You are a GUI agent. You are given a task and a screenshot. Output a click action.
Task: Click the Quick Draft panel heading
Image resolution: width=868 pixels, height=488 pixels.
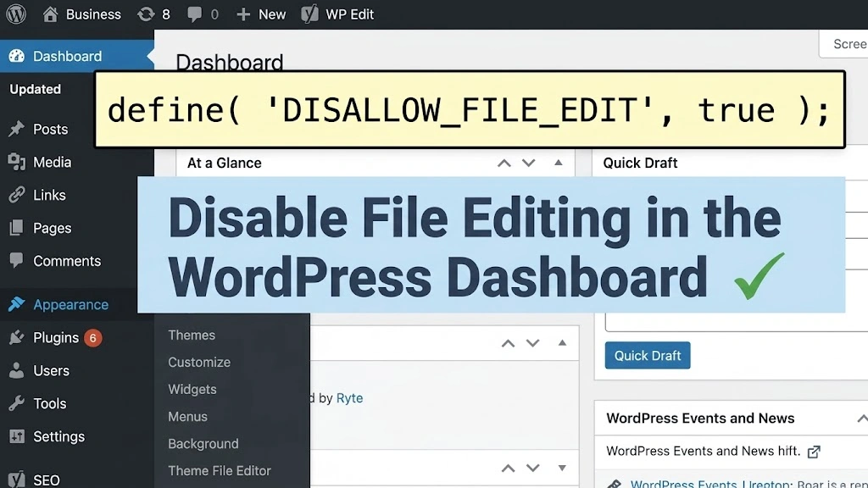[640, 164]
